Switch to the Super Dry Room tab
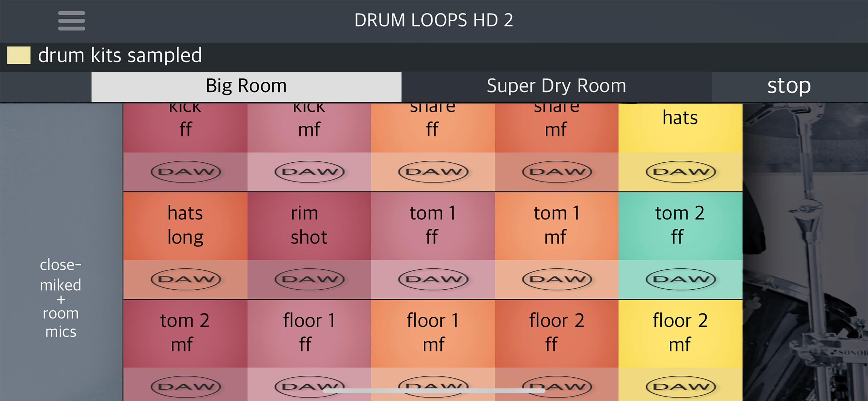 pyautogui.click(x=556, y=86)
